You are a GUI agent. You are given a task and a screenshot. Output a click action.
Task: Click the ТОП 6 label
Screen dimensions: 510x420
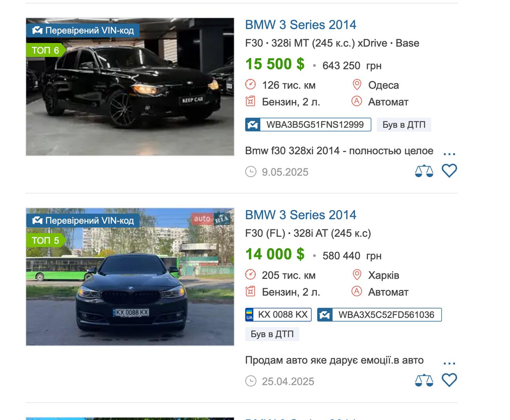click(x=45, y=50)
